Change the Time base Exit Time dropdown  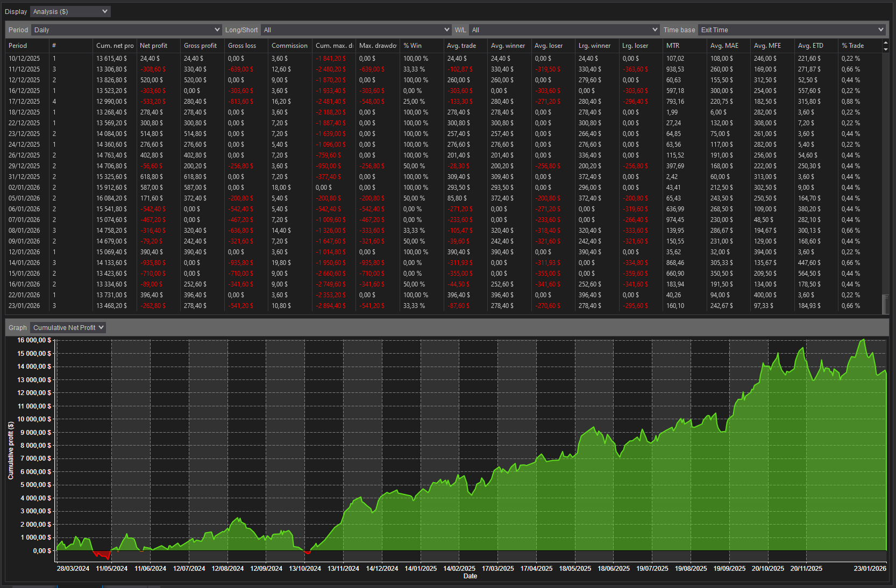792,30
